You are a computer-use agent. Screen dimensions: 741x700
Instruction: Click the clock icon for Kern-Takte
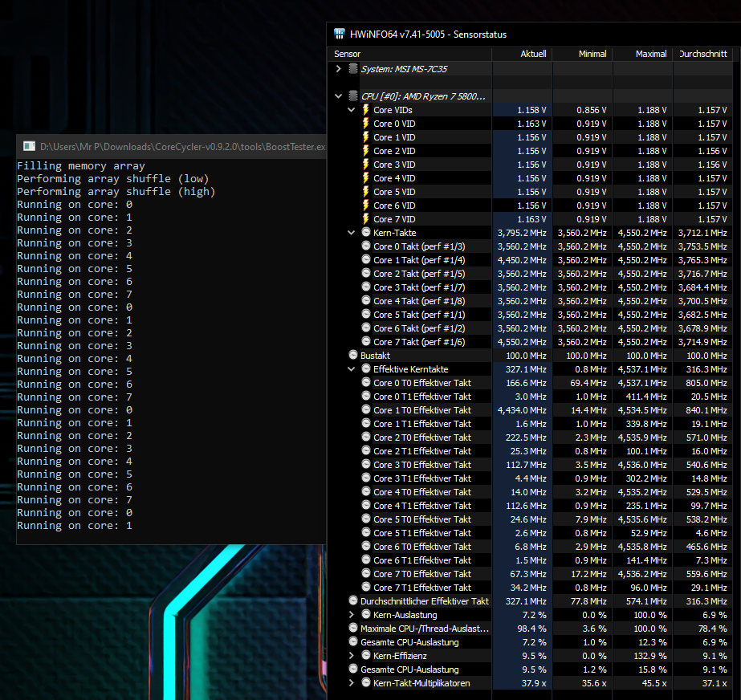coord(366,232)
